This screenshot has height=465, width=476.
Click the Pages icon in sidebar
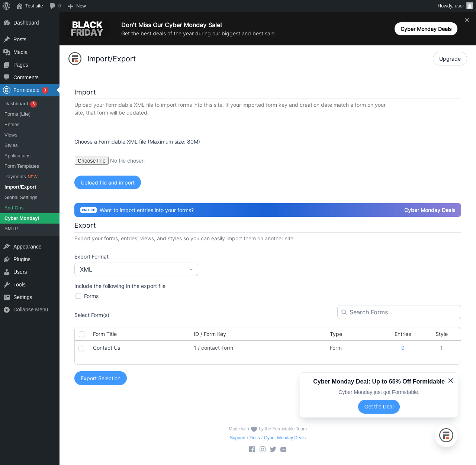7,65
